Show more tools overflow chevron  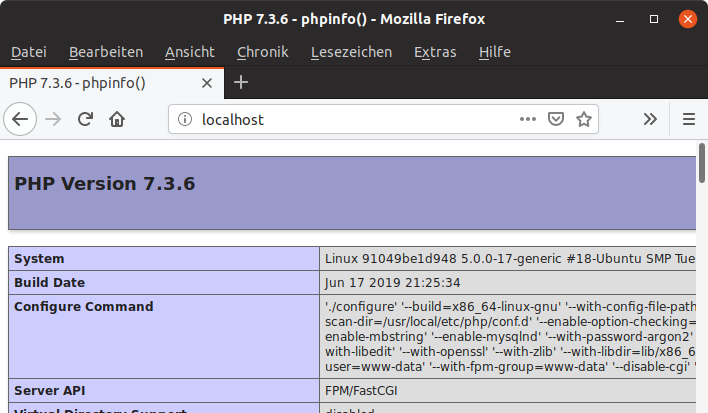pyautogui.click(x=650, y=119)
